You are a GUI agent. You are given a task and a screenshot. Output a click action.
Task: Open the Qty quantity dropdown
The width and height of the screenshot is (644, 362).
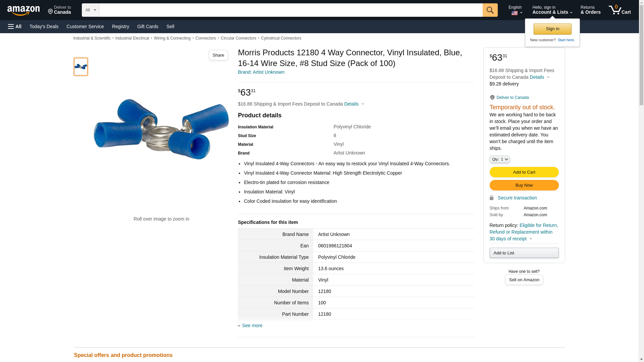coord(499,160)
